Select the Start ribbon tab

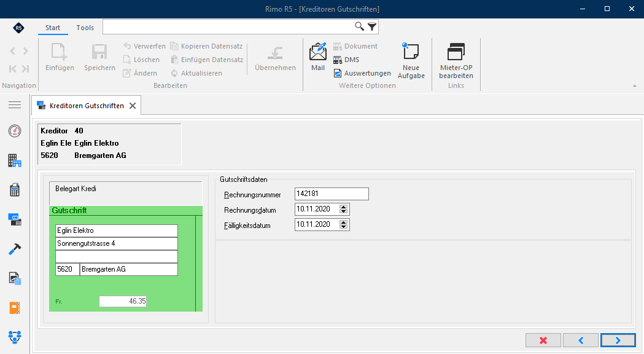(53, 28)
